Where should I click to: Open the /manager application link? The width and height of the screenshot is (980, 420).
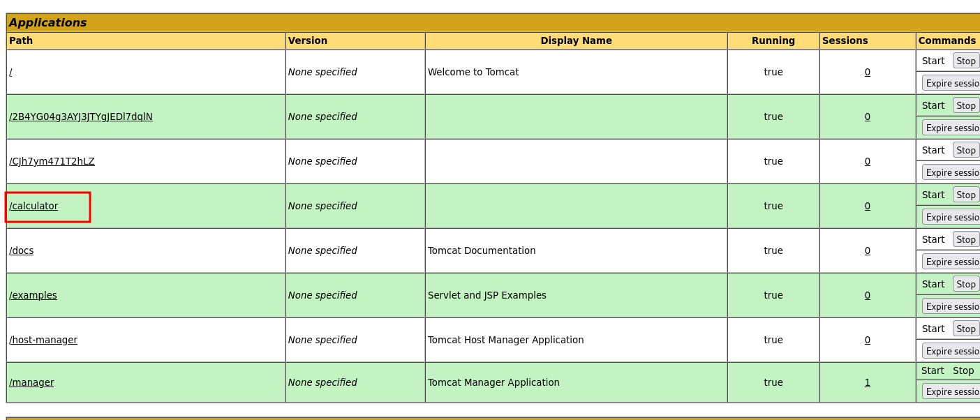[x=31, y=382]
